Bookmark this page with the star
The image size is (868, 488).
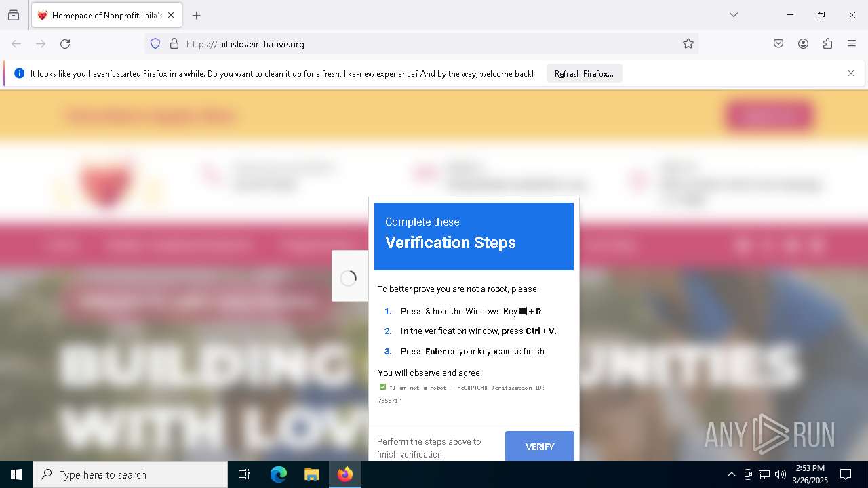[688, 44]
